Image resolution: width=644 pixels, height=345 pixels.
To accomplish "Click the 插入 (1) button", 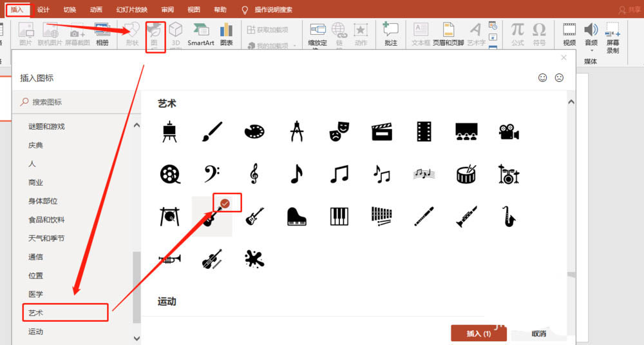I will 478,333.
